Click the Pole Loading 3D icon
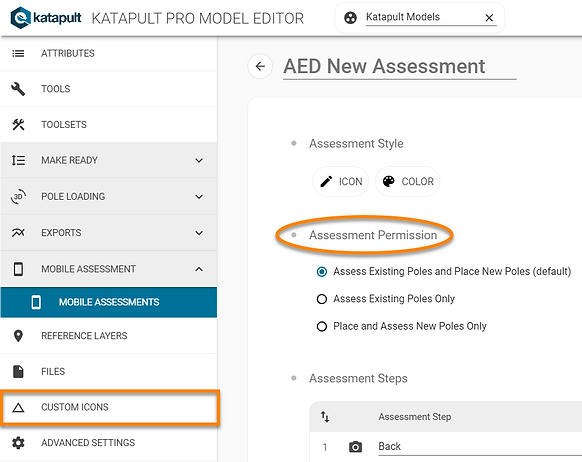Screen dimensions: 582x462 [18, 196]
